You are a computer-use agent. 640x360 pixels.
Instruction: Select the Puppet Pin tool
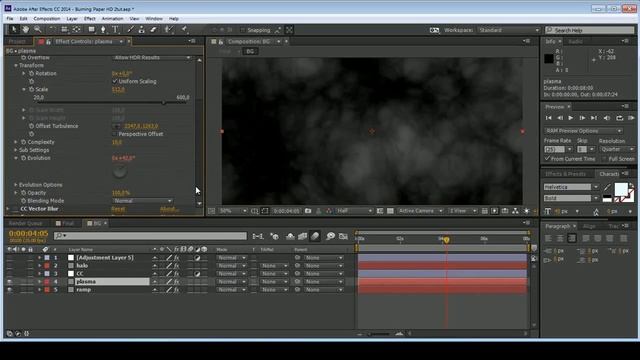[x=184, y=29]
